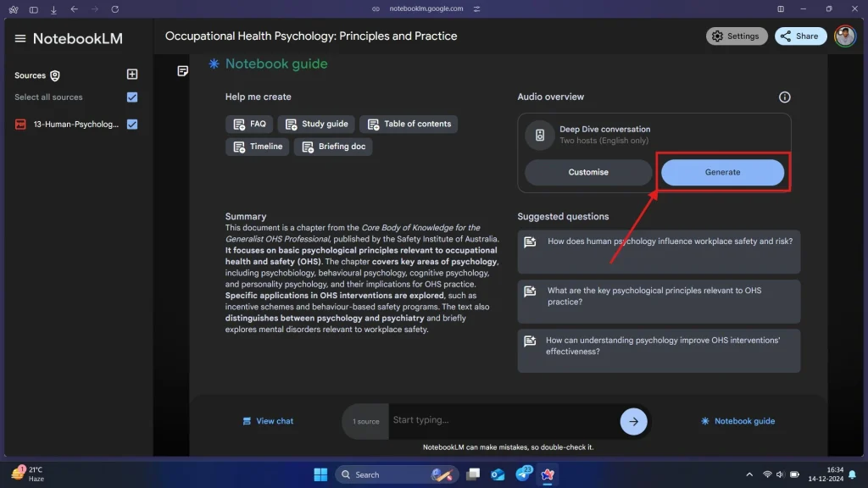This screenshot has height=488, width=868.
Task: Share the notebook
Action: (x=800, y=36)
